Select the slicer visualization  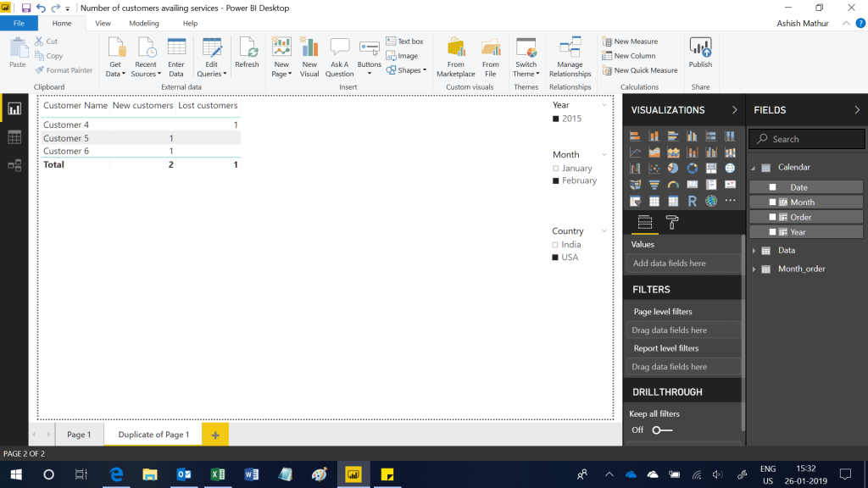[635, 201]
